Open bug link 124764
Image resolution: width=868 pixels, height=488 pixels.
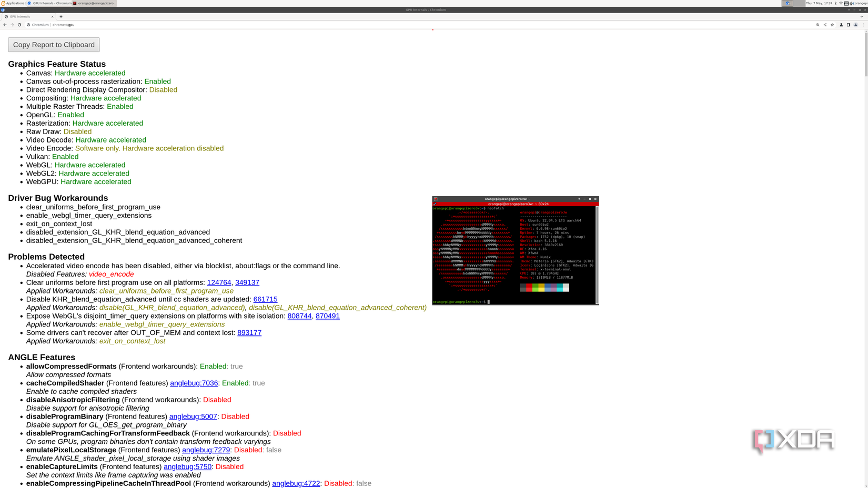click(x=219, y=282)
